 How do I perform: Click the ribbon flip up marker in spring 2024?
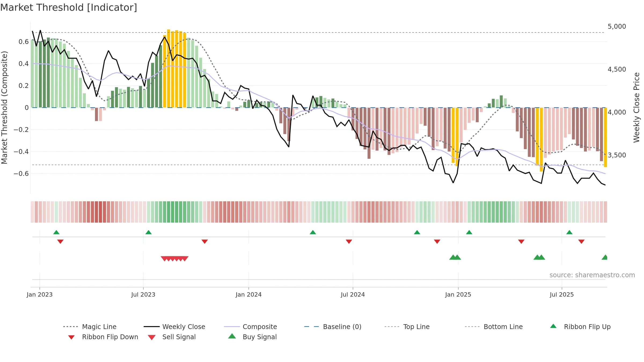313,232
